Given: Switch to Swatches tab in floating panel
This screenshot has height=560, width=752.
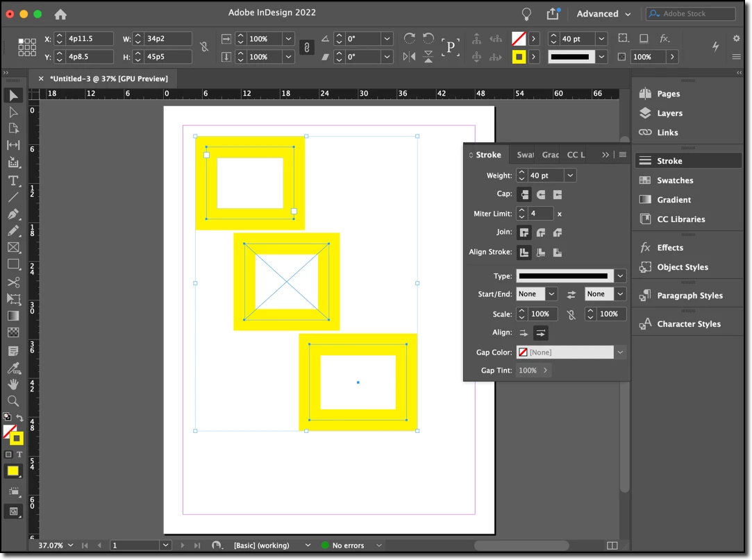Looking at the screenshot, I should point(525,155).
